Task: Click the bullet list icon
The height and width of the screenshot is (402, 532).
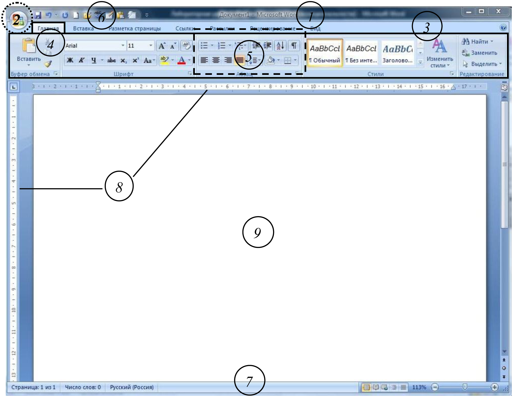Action: (x=205, y=46)
